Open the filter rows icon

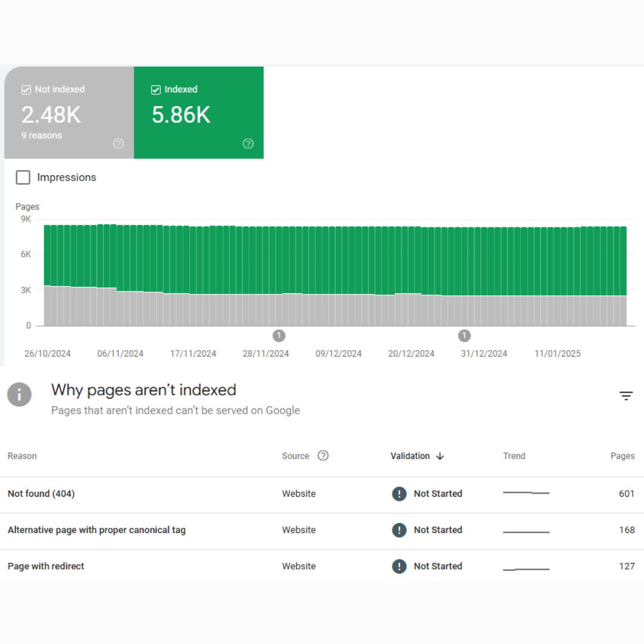(626, 396)
